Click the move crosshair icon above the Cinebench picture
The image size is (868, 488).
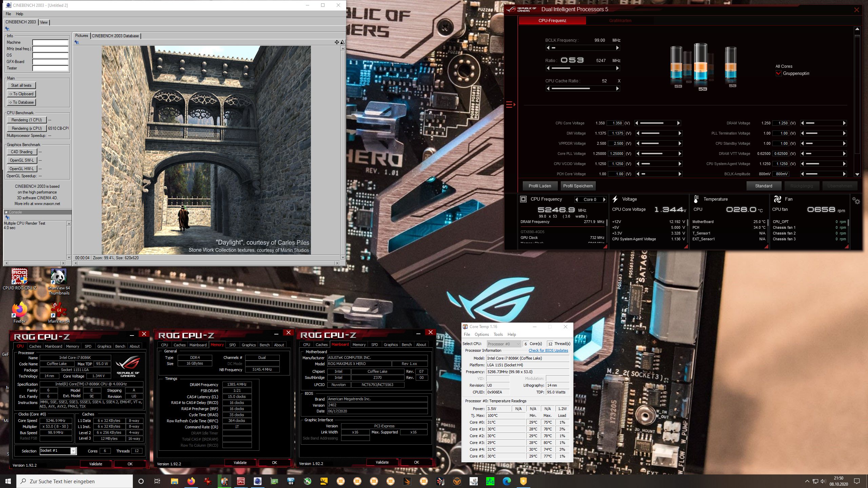337,42
